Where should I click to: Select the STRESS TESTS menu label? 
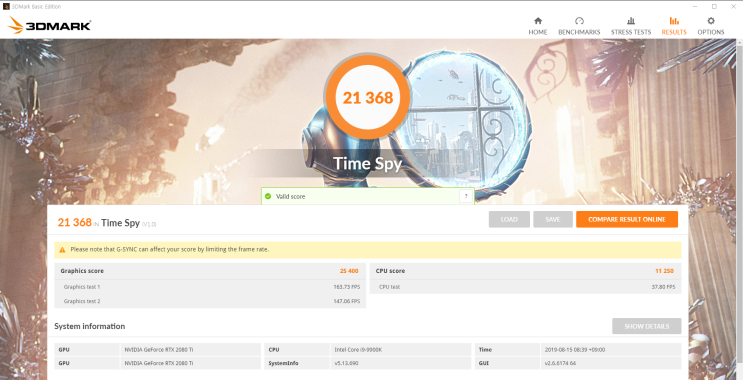click(x=631, y=32)
